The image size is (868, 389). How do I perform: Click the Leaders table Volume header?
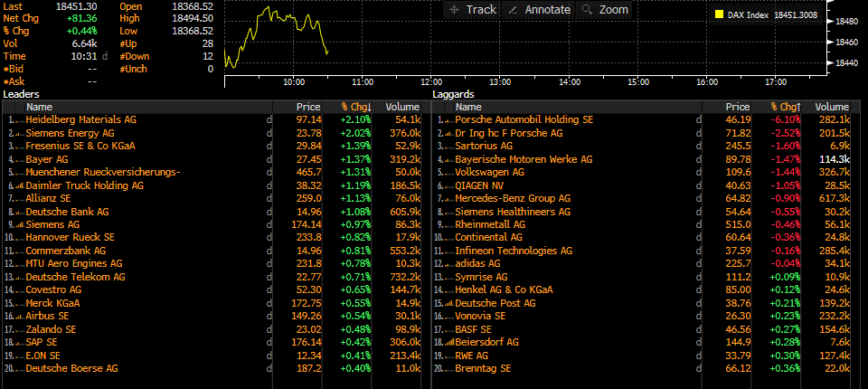click(402, 107)
